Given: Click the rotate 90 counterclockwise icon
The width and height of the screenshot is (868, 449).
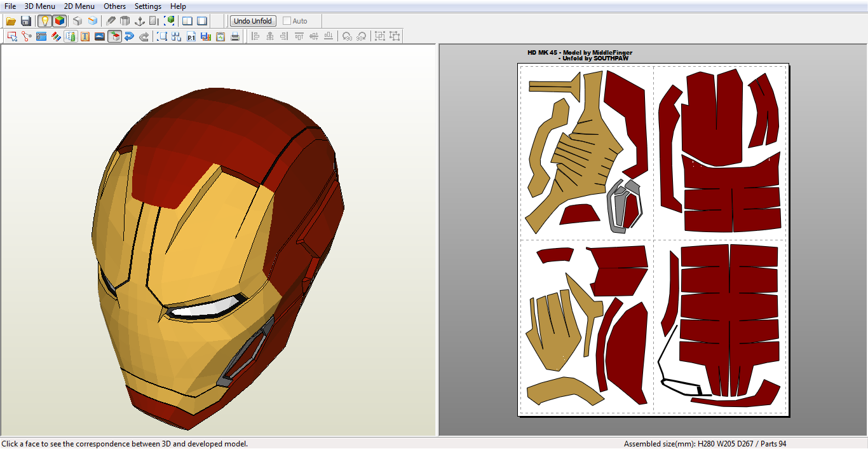Looking at the screenshot, I should click(347, 36).
